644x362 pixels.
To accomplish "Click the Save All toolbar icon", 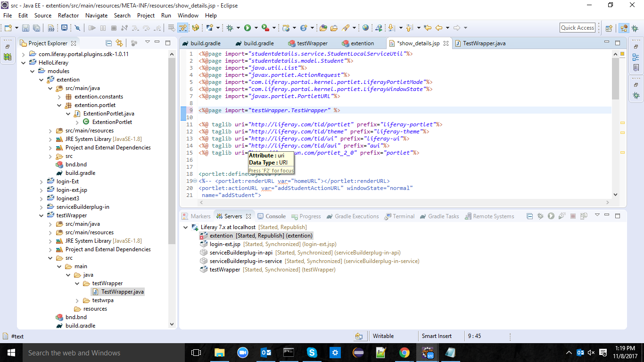I will click(x=37, y=28).
